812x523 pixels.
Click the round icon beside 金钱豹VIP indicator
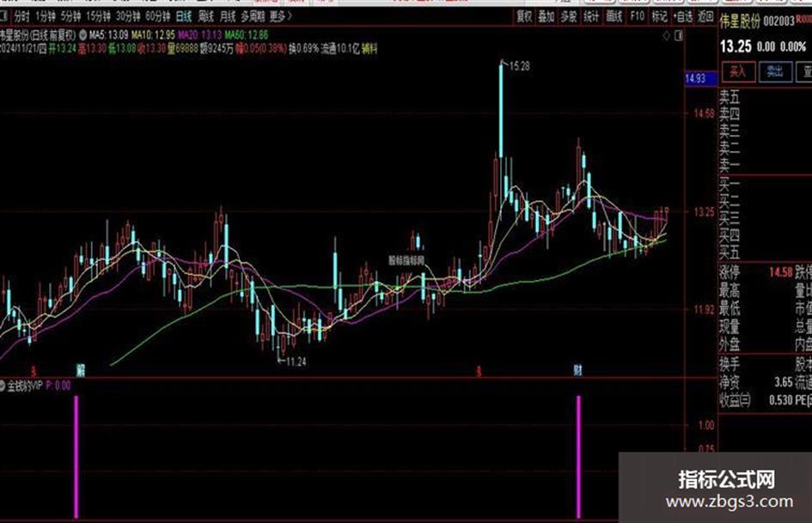[x=2, y=386]
